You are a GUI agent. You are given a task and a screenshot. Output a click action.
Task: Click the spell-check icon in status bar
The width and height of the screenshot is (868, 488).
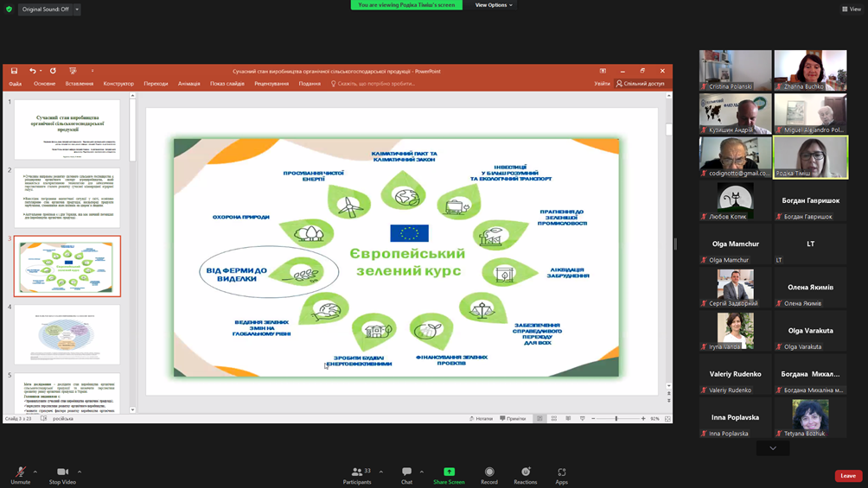[44, 419]
